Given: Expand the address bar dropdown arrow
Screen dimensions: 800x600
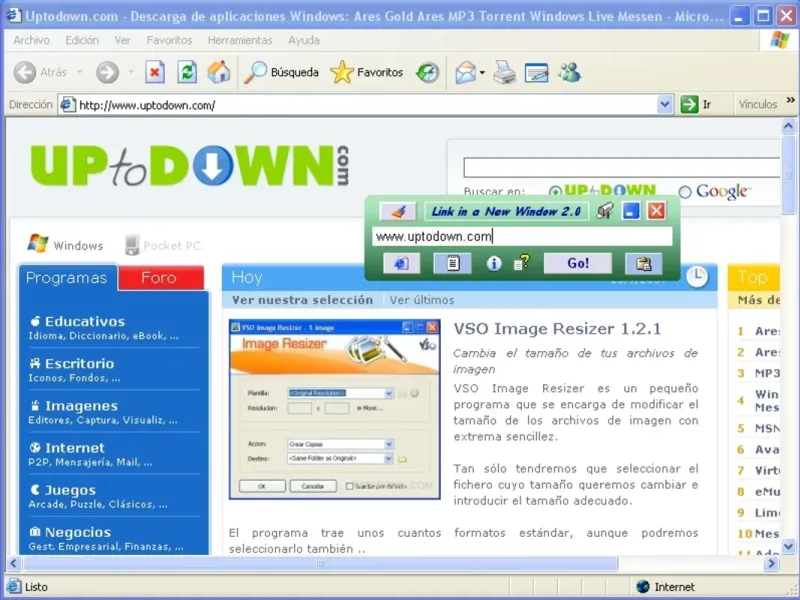Looking at the screenshot, I should pos(664,105).
